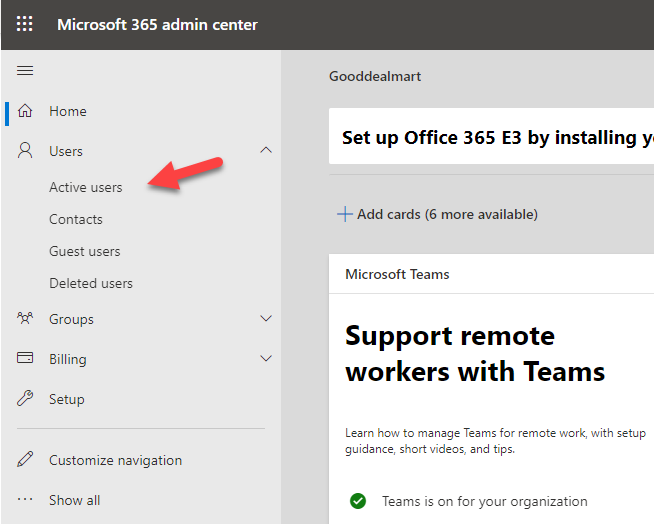
Task: Click the Users person icon
Action: point(25,151)
